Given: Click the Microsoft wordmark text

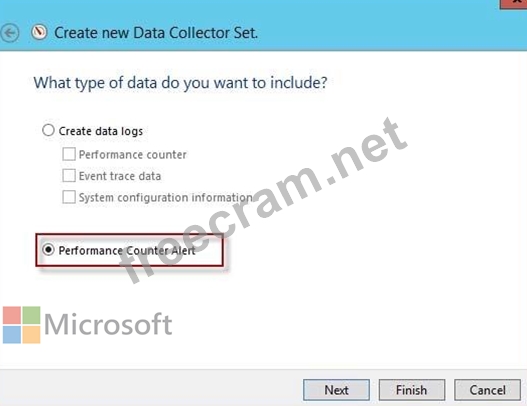Looking at the screenshot, I should pyautogui.click(x=108, y=324).
